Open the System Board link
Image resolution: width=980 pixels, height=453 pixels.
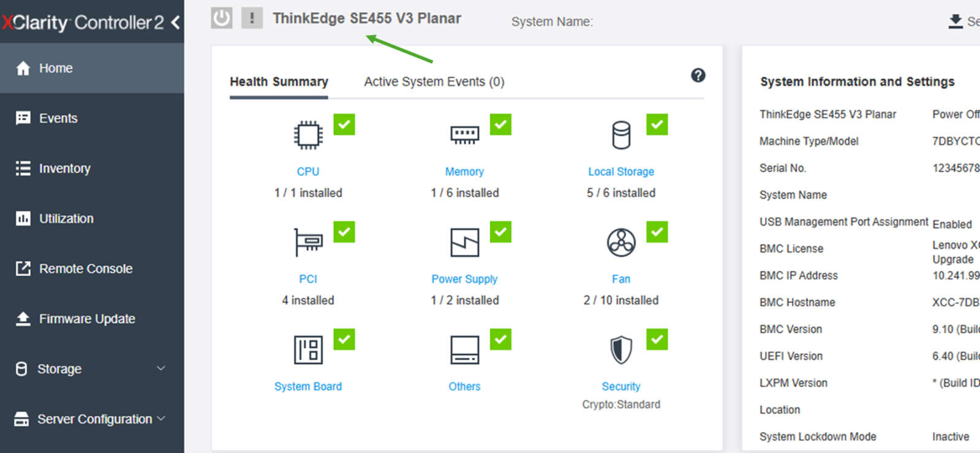308,387
